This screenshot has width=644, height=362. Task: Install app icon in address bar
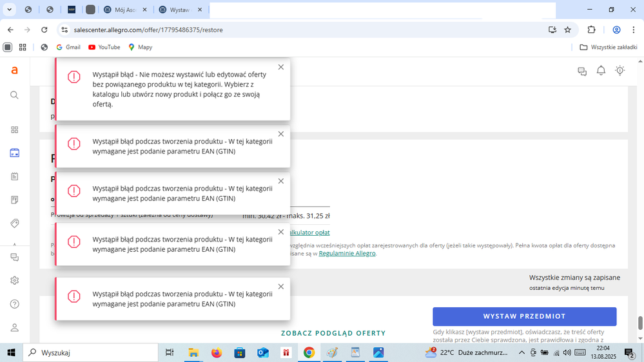552,30
